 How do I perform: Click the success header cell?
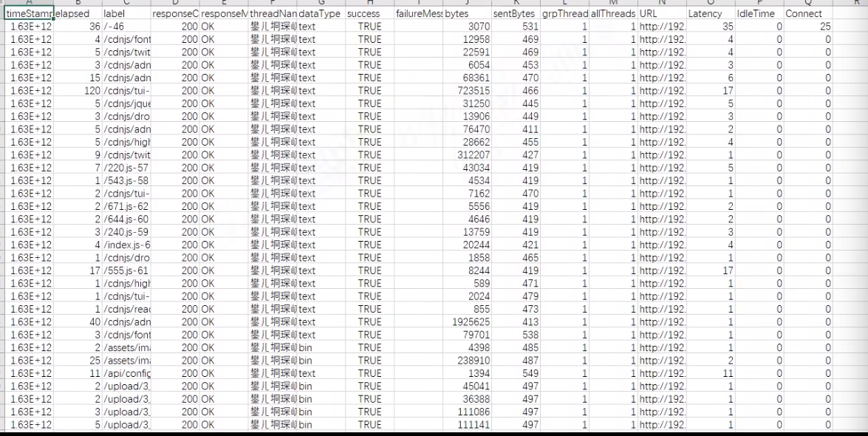click(x=370, y=13)
